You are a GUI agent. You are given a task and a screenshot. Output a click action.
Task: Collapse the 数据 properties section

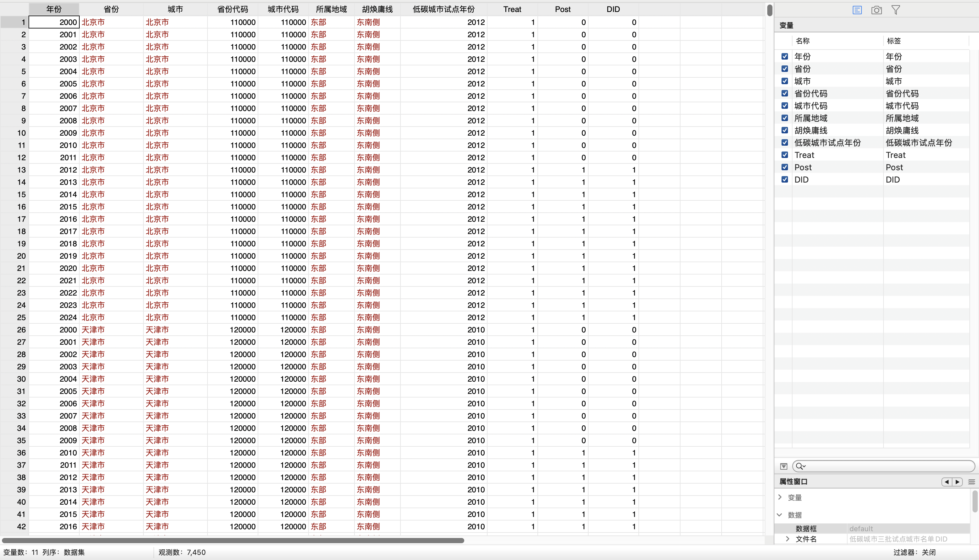[780, 515]
